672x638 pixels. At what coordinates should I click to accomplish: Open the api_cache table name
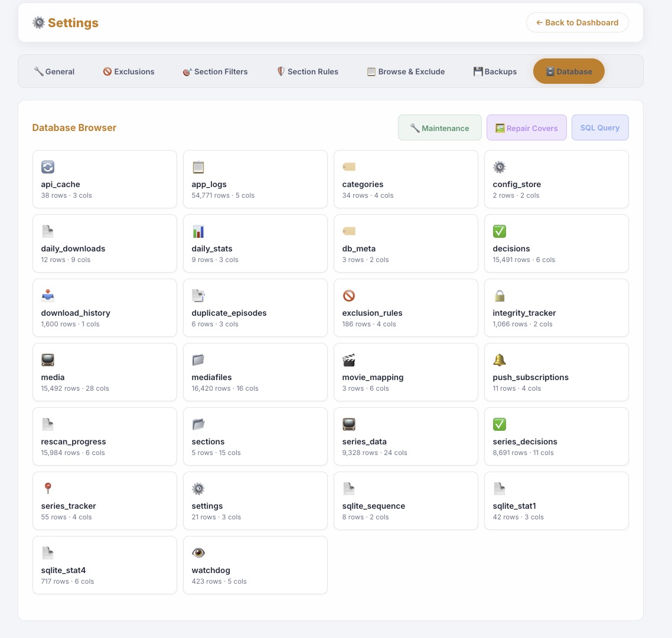tap(60, 184)
